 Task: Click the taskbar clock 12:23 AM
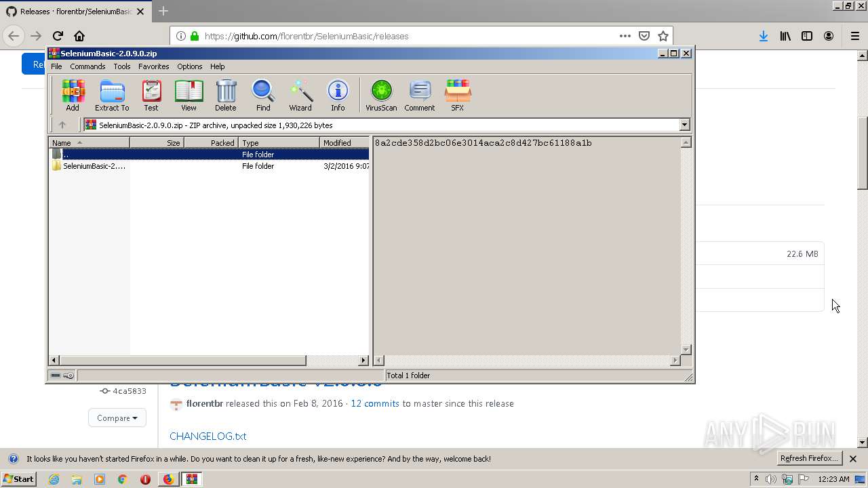(x=833, y=479)
